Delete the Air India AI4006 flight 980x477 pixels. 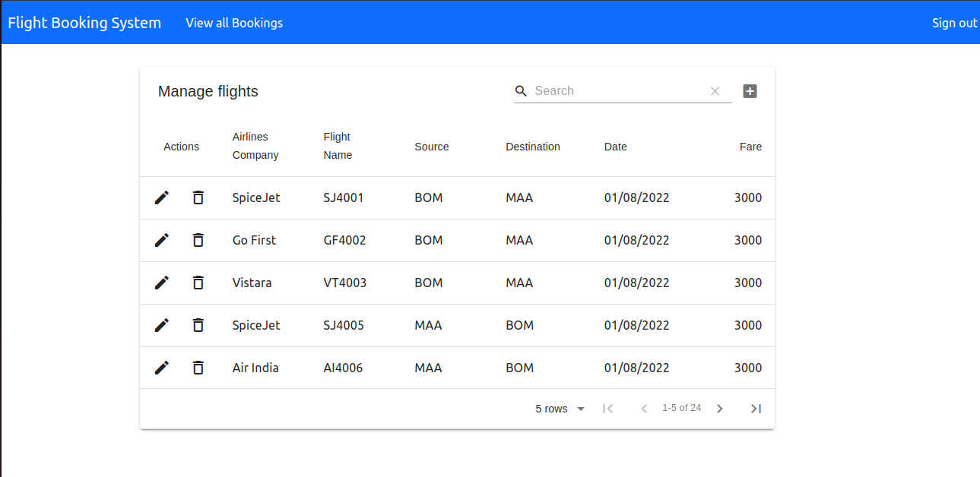[x=198, y=368]
